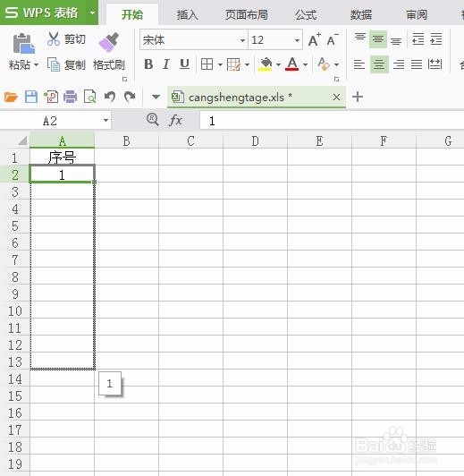This screenshot has width=464, height=476.
Task: Click the draw border table icon
Action: tap(233, 64)
